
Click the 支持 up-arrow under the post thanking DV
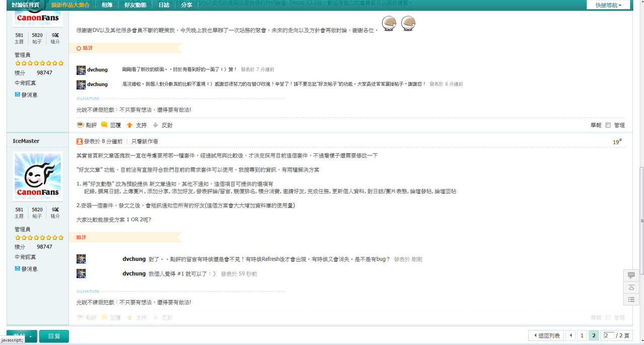(129, 125)
